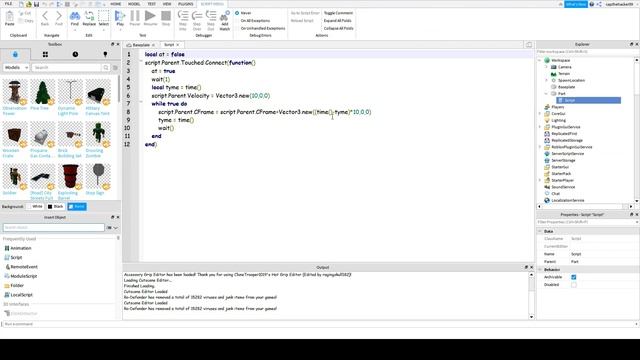Select the Exploding Barrel model thumbnail
This screenshot has height=360, width=640.
point(70,176)
